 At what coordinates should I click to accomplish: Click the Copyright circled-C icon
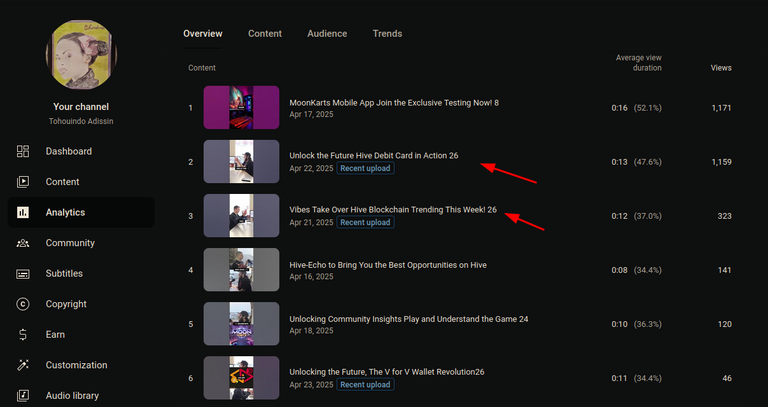click(23, 304)
